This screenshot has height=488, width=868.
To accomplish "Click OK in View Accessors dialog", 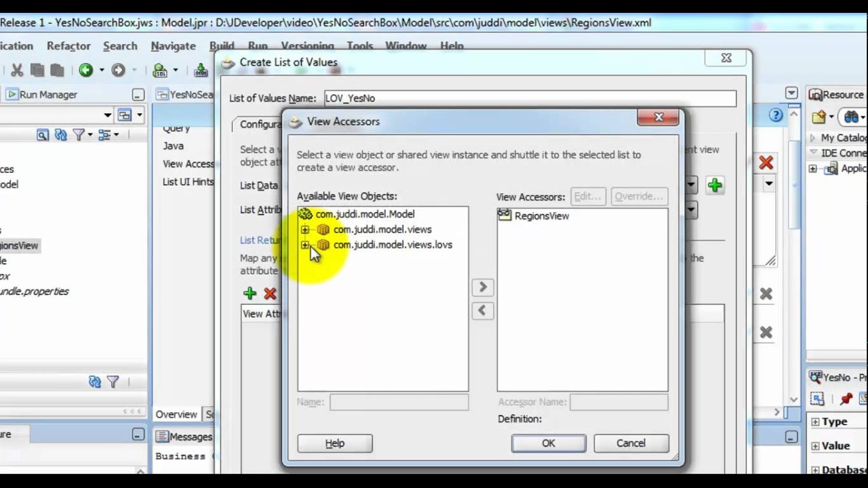I will (x=549, y=443).
